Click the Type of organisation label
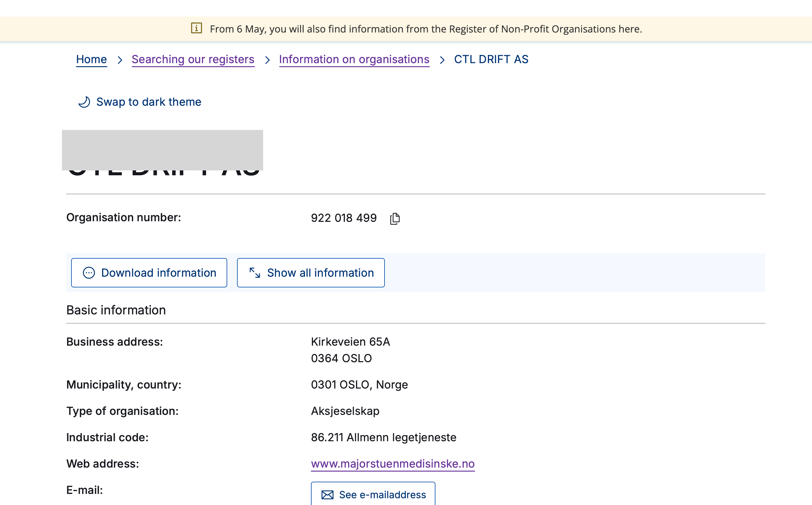 [122, 411]
